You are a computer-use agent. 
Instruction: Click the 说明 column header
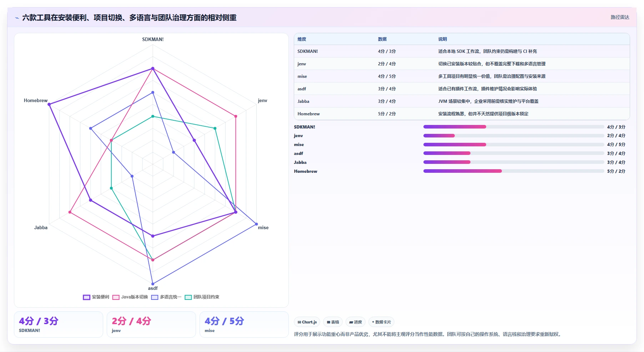(x=443, y=39)
